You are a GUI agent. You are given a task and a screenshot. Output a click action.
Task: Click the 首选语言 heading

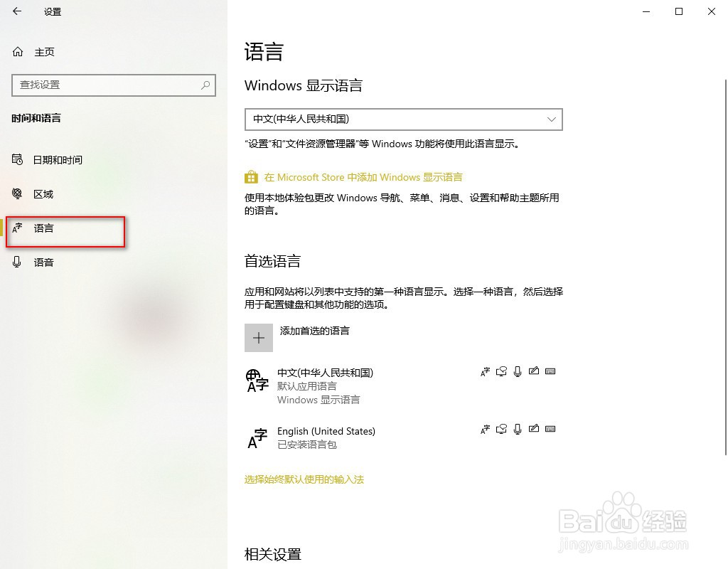pos(272,261)
